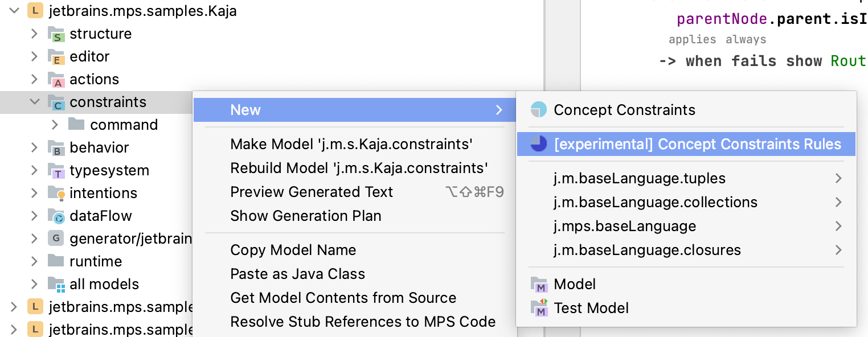Expand the command folder node
The image size is (868, 337).
(x=55, y=125)
